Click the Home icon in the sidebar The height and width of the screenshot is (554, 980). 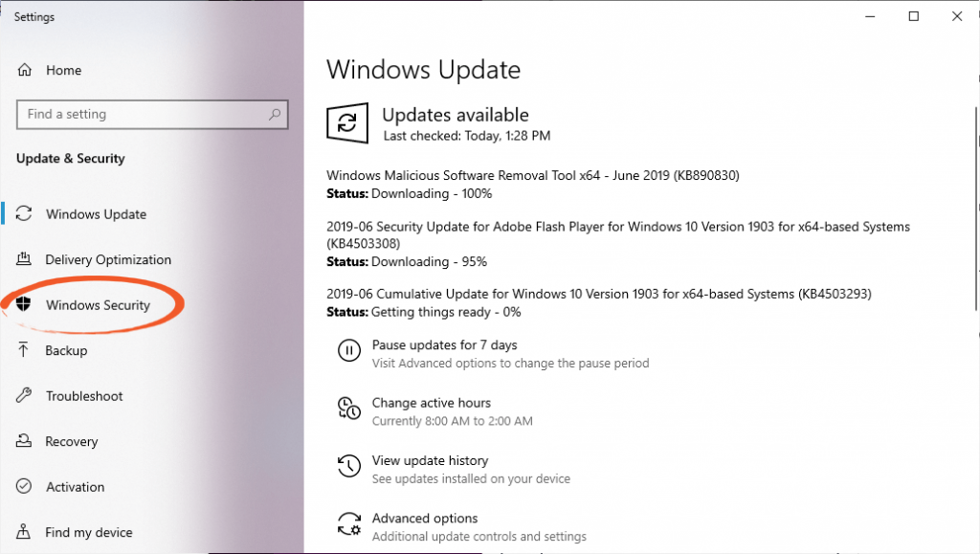click(25, 69)
